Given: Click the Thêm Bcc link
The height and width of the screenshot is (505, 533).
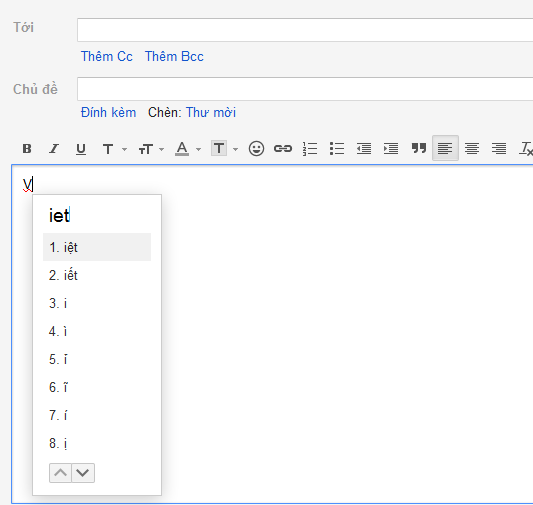Looking at the screenshot, I should [174, 56].
